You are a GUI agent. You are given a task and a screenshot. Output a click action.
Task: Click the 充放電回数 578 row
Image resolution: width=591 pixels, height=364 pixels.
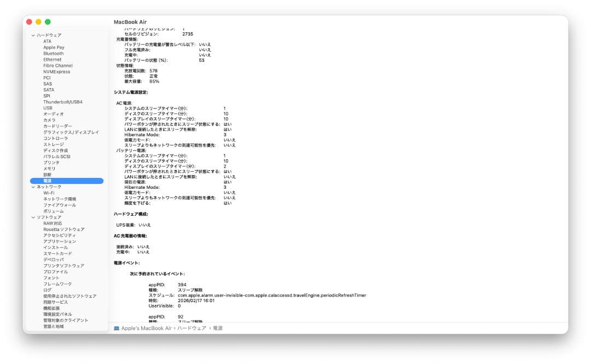[x=141, y=71]
